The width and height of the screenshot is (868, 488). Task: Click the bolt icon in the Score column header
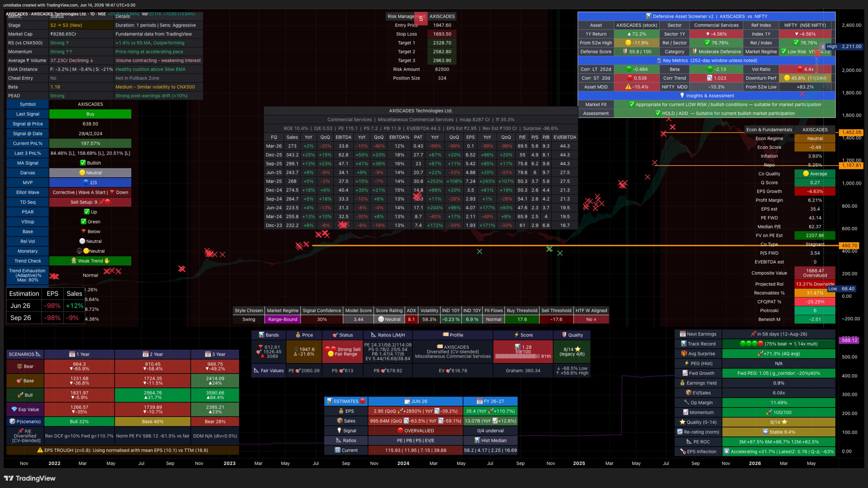tap(516, 335)
